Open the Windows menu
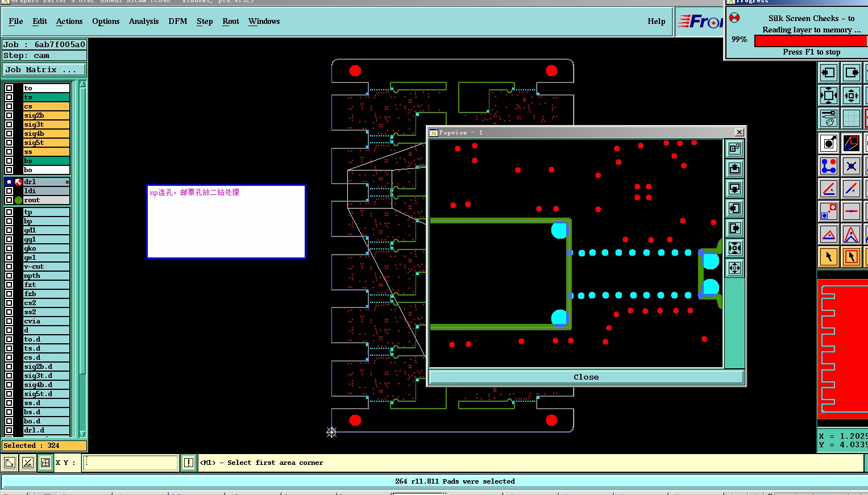868x495 pixels. coord(264,21)
